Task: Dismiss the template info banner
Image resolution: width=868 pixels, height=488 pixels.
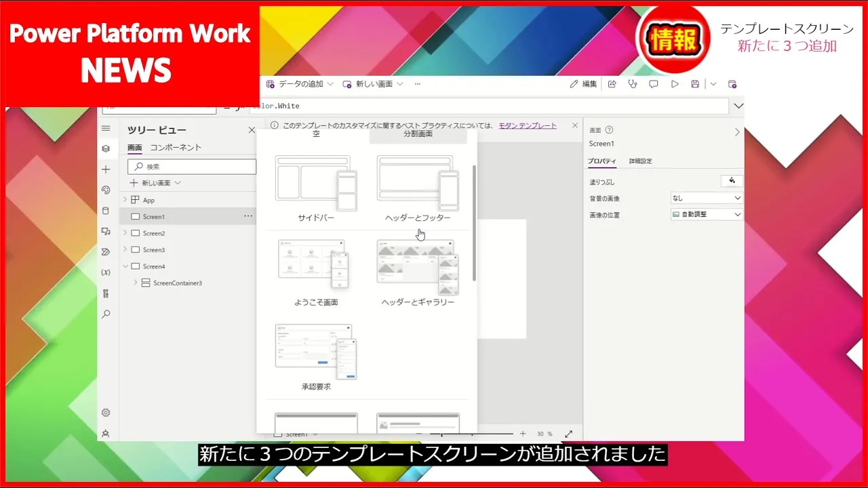Action: pos(575,125)
